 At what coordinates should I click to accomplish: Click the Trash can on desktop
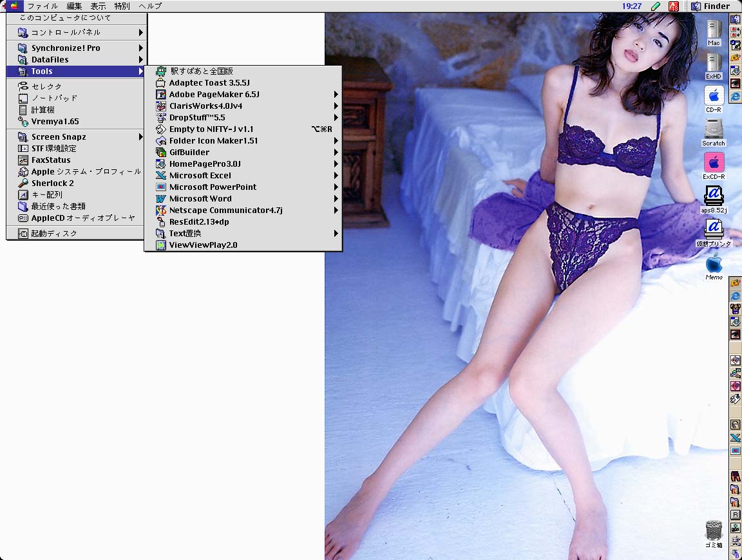(714, 530)
